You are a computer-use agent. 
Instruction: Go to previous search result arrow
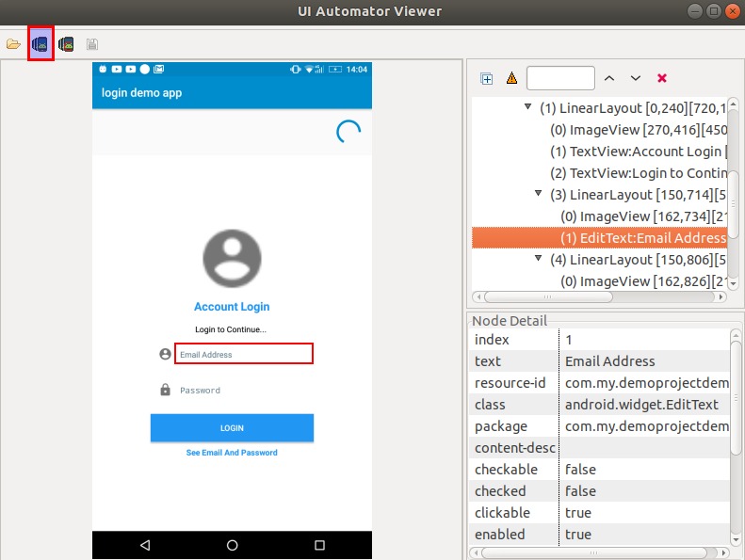pyautogui.click(x=609, y=78)
